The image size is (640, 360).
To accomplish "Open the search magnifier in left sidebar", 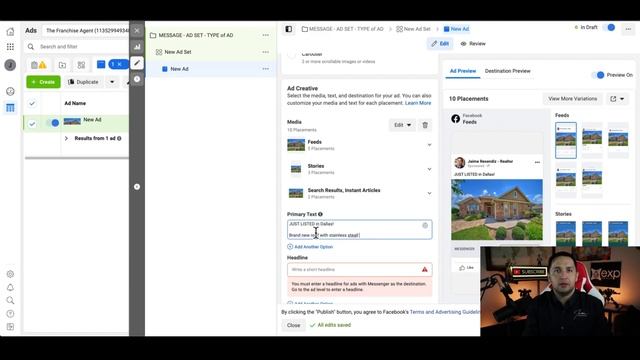I will point(10,300).
